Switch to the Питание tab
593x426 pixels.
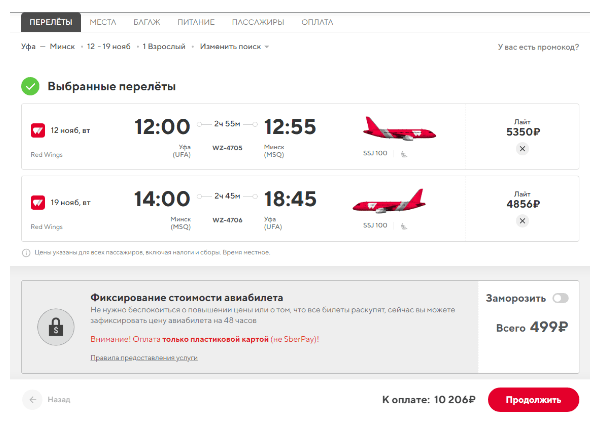click(196, 22)
